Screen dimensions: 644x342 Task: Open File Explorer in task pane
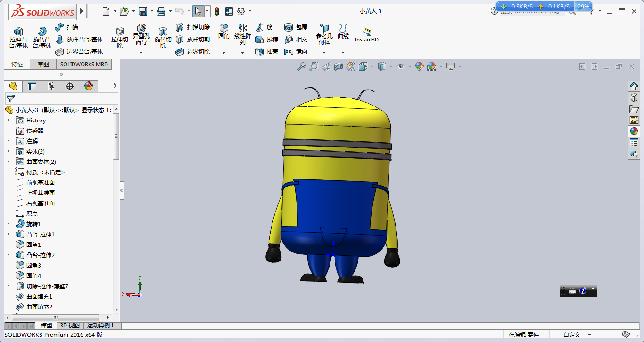pos(634,109)
